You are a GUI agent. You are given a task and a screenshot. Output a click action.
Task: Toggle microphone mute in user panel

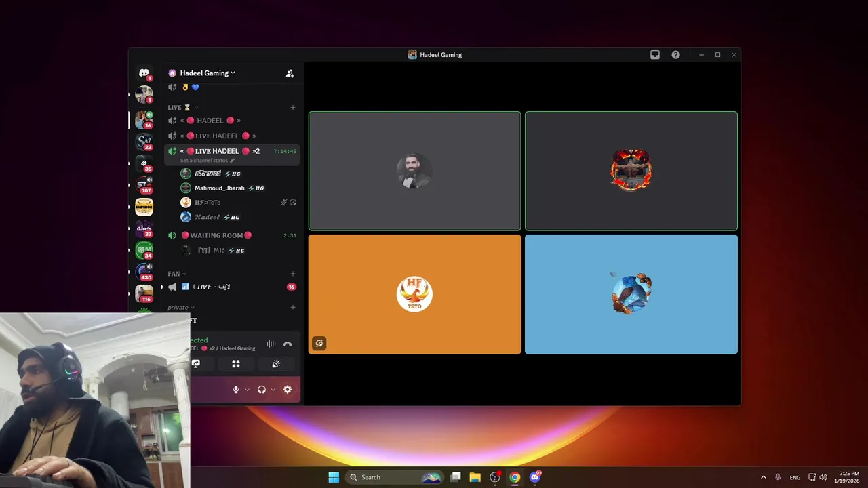(236, 390)
